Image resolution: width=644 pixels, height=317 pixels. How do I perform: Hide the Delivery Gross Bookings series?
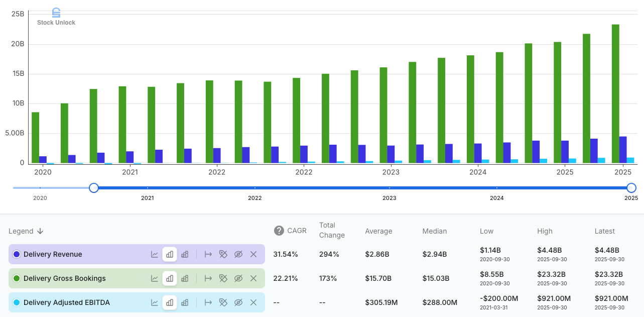238,278
